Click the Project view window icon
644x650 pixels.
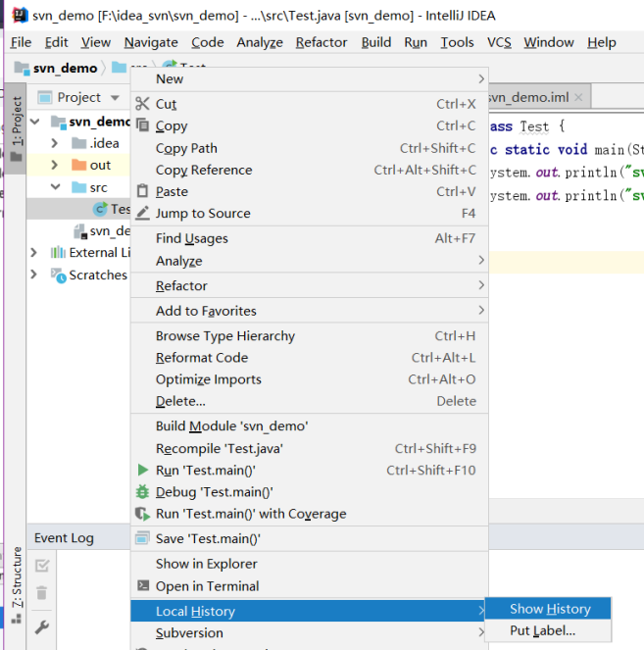tap(45, 97)
